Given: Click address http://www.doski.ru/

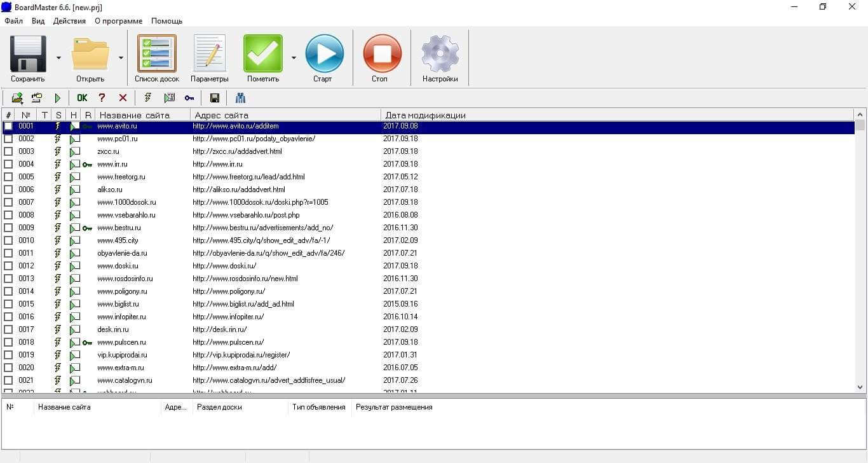Looking at the screenshot, I should pyautogui.click(x=225, y=266).
